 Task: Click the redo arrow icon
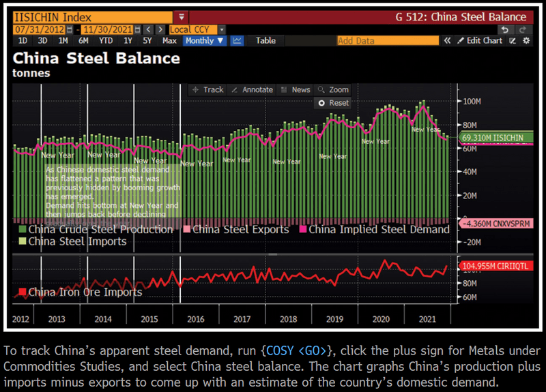[x=523, y=29]
